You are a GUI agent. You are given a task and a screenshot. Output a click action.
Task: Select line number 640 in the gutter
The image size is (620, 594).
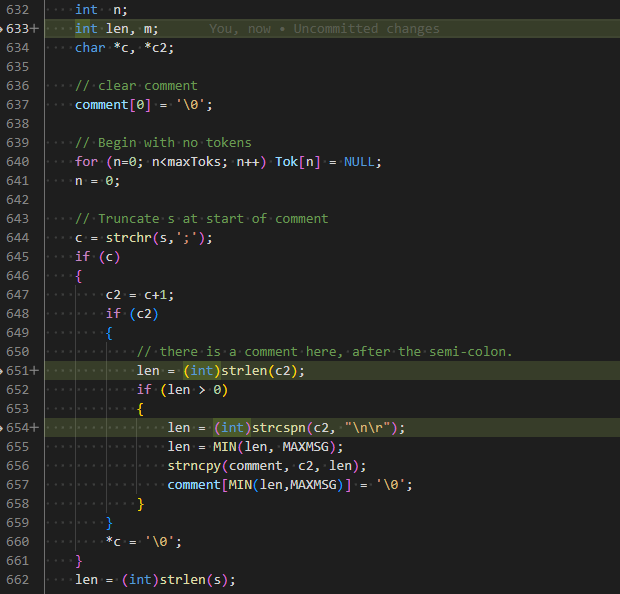click(x=18, y=162)
